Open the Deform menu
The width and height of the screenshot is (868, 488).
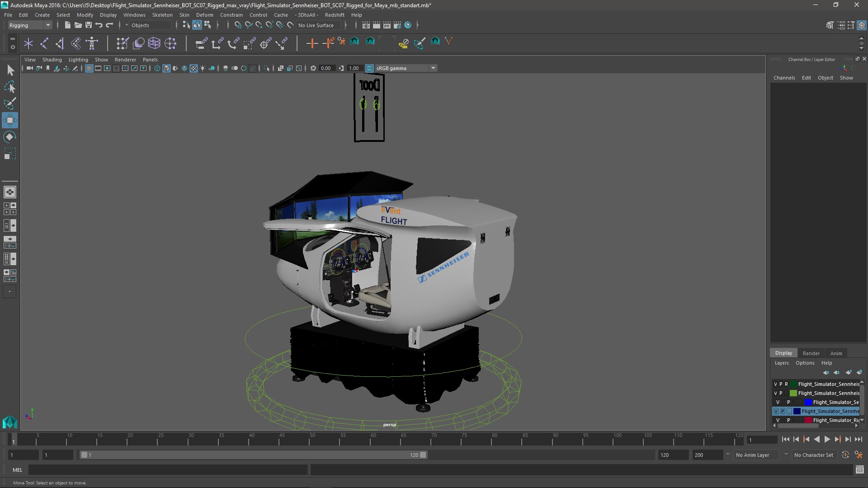point(204,15)
